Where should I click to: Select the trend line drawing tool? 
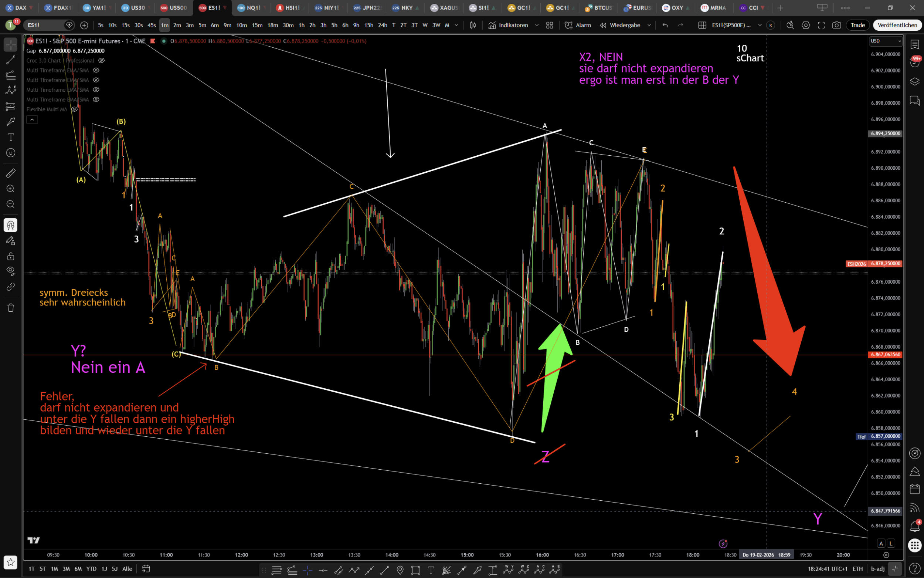click(11, 60)
